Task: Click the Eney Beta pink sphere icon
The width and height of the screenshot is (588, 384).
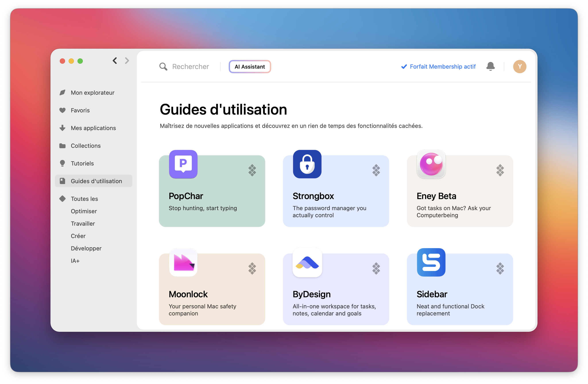Action: point(431,164)
